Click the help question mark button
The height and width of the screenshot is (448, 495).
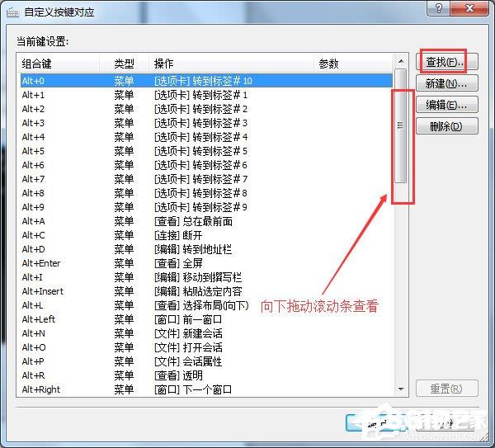pos(439,8)
